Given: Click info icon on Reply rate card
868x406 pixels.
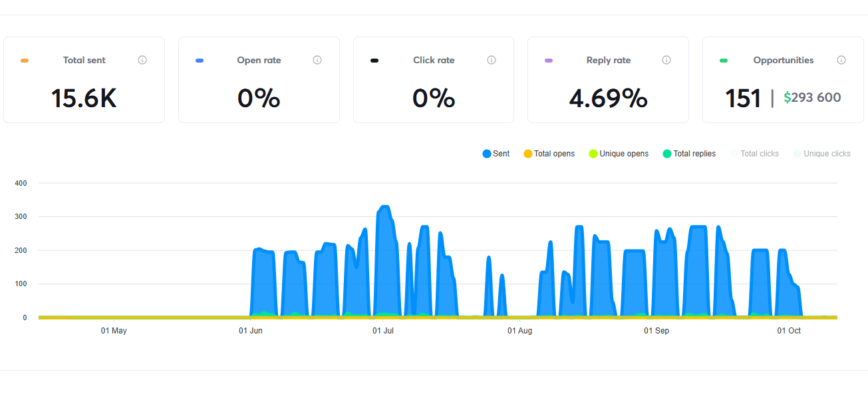Looking at the screenshot, I should [x=666, y=60].
